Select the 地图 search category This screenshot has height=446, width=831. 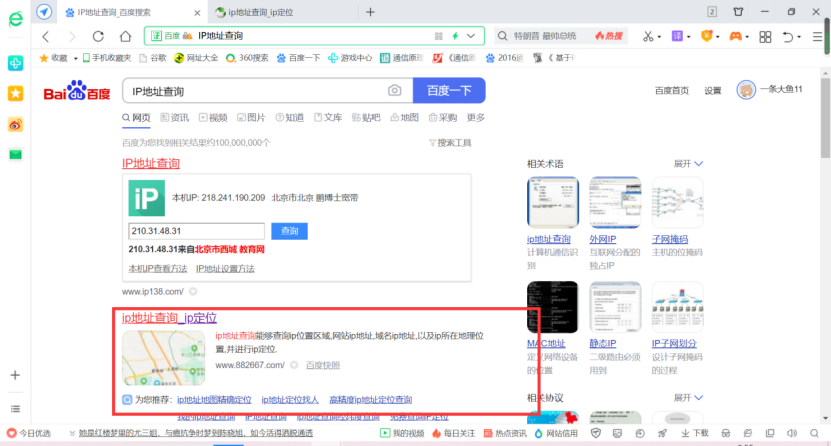point(404,118)
